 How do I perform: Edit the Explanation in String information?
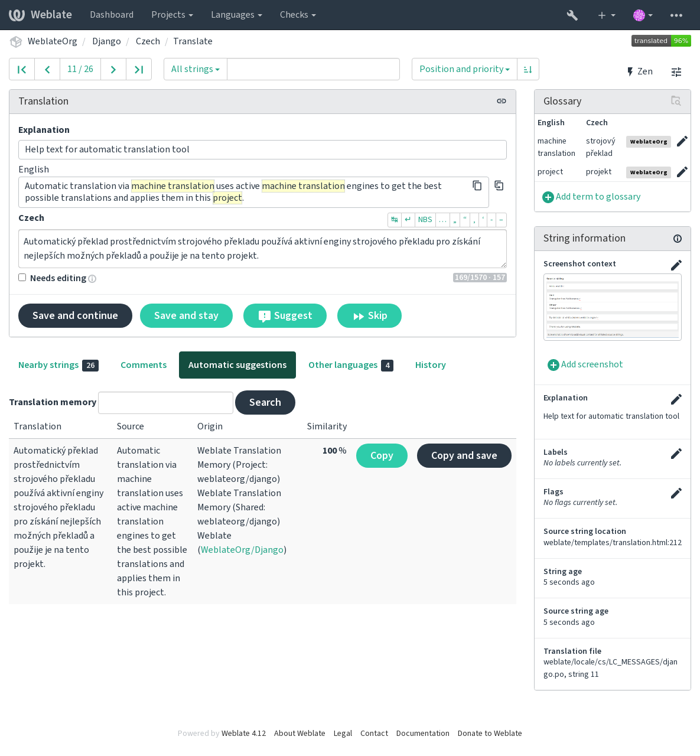676,399
